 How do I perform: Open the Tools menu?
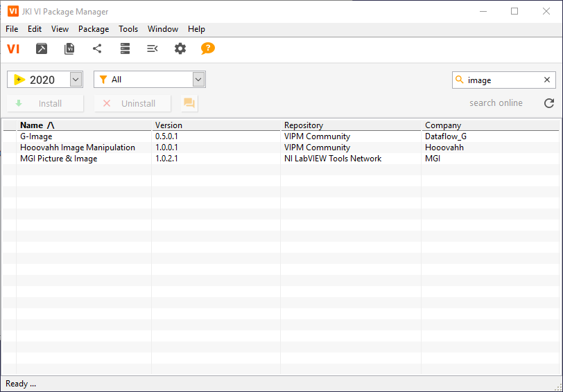coord(128,29)
